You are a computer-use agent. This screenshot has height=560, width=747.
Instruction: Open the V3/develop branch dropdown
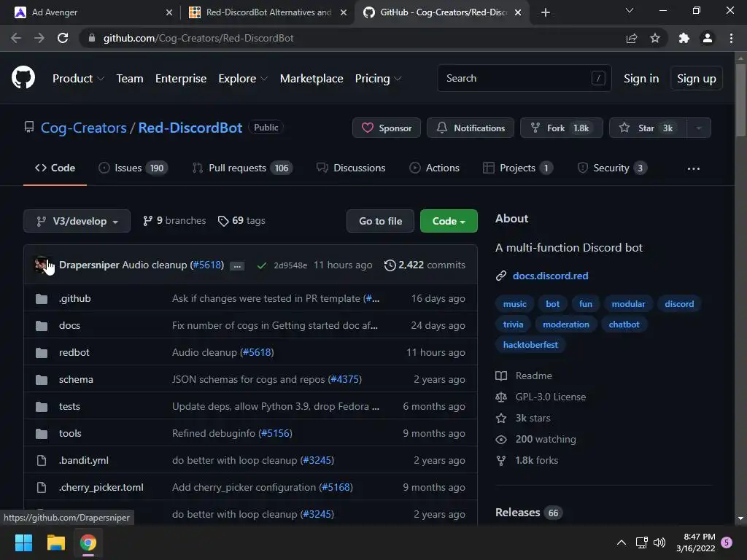click(x=77, y=221)
